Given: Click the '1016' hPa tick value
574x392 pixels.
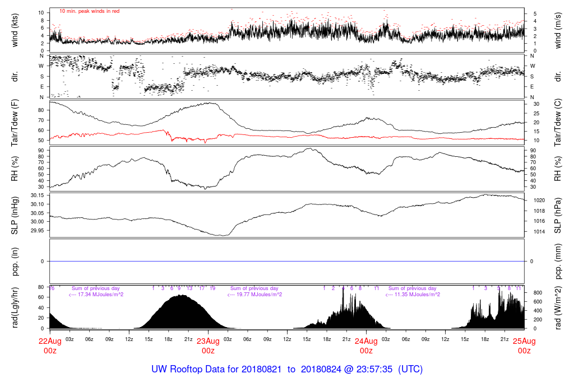Looking at the screenshot, I should click(x=539, y=221).
